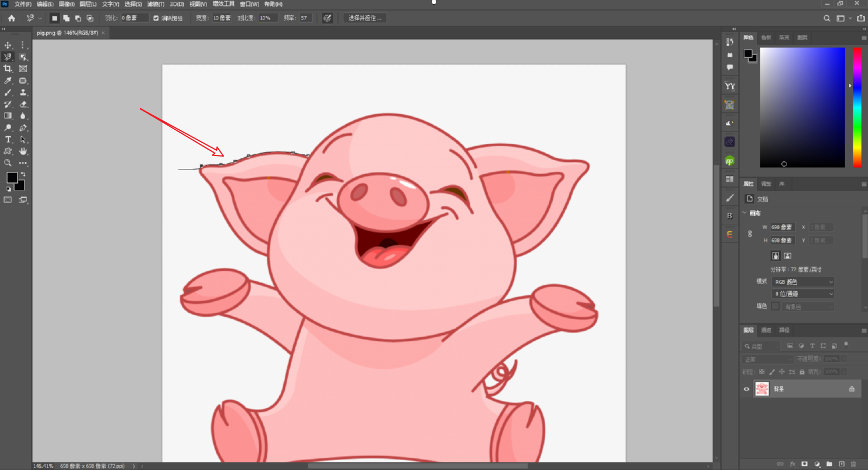Screen dimensions: 868x470
Task: Open the layer fx styles button
Action: pyautogui.click(x=792, y=464)
